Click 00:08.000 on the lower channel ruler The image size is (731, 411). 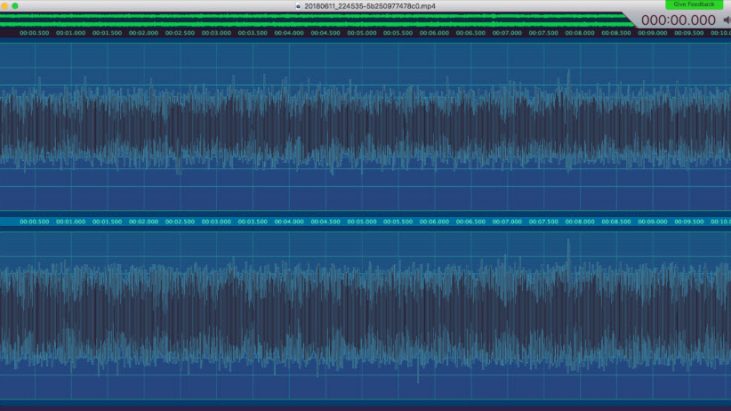point(580,222)
